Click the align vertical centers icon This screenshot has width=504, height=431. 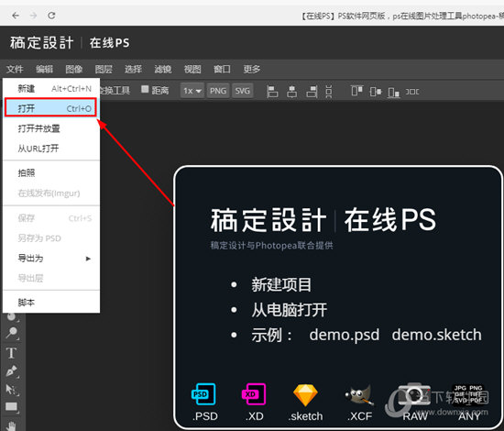tap(376, 92)
